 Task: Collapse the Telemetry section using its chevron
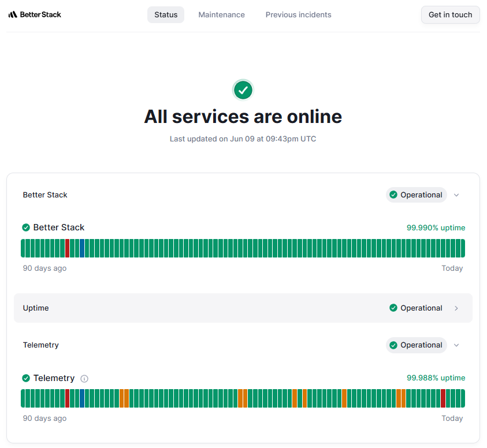tap(456, 345)
